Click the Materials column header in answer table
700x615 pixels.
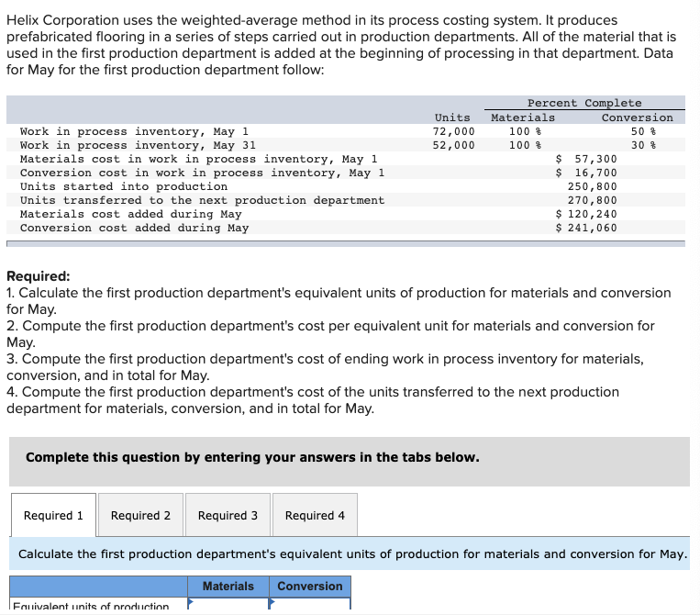click(228, 586)
